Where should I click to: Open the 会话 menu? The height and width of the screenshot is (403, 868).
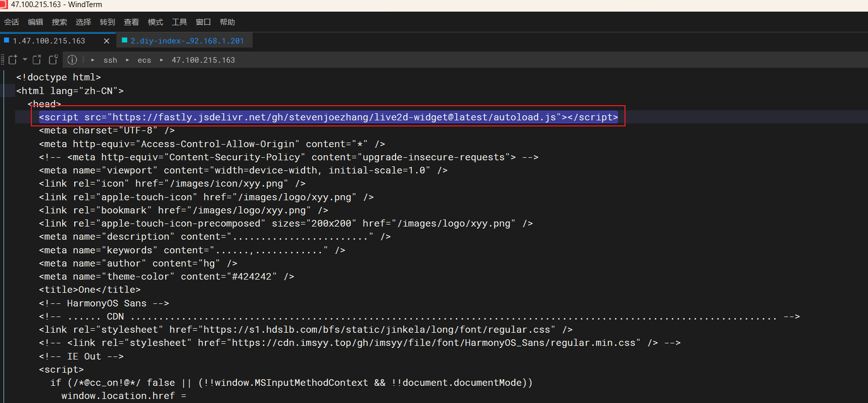tap(12, 22)
